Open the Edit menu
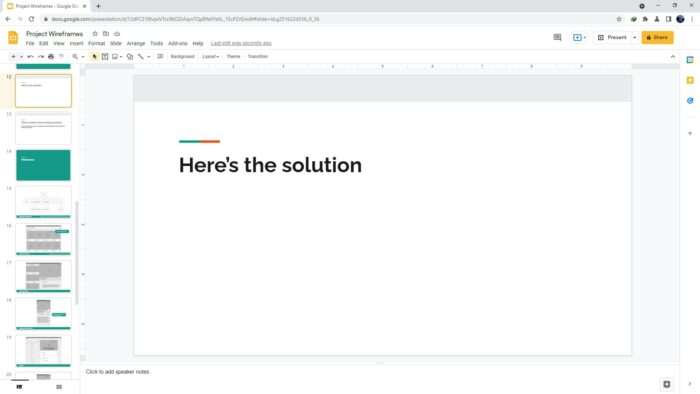Image resolution: width=700 pixels, height=394 pixels. pos(43,44)
